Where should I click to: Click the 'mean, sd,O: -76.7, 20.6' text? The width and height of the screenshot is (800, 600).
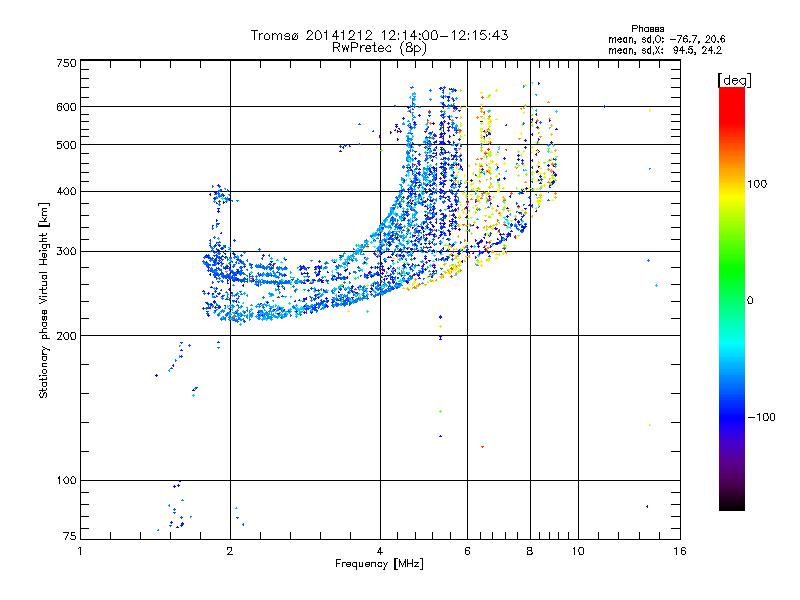click(666, 39)
